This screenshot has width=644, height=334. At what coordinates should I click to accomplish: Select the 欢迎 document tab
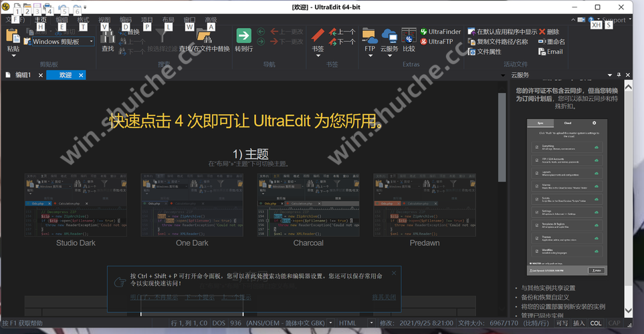(x=66, y=75)
